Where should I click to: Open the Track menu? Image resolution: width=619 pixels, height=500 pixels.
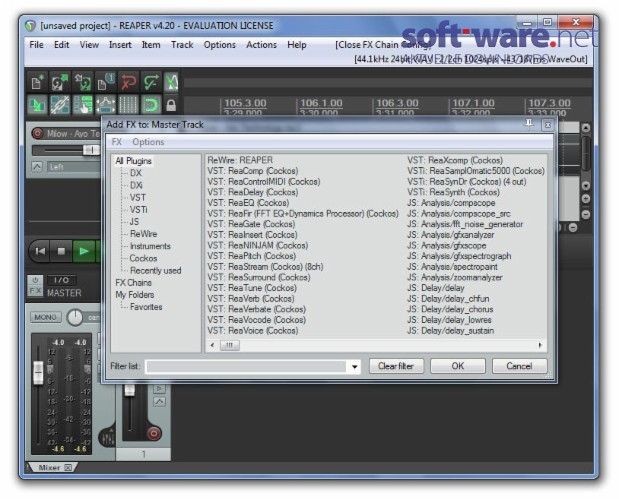182,45
